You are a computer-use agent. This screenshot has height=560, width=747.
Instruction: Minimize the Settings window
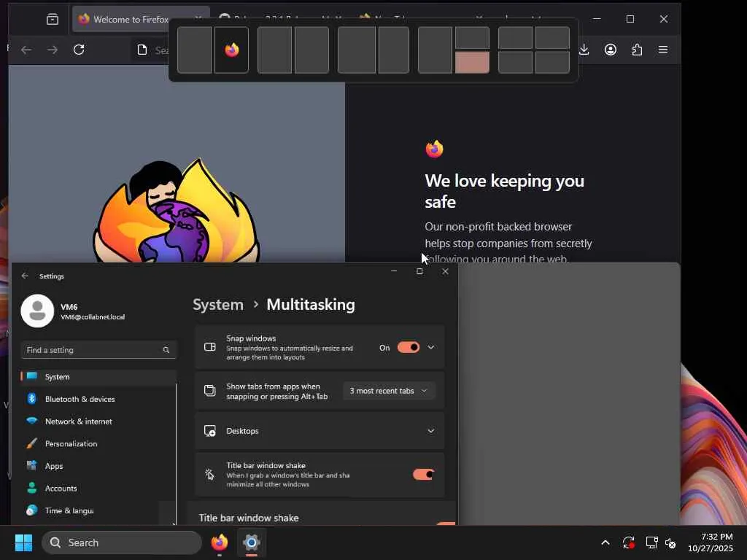coord(394,271)
